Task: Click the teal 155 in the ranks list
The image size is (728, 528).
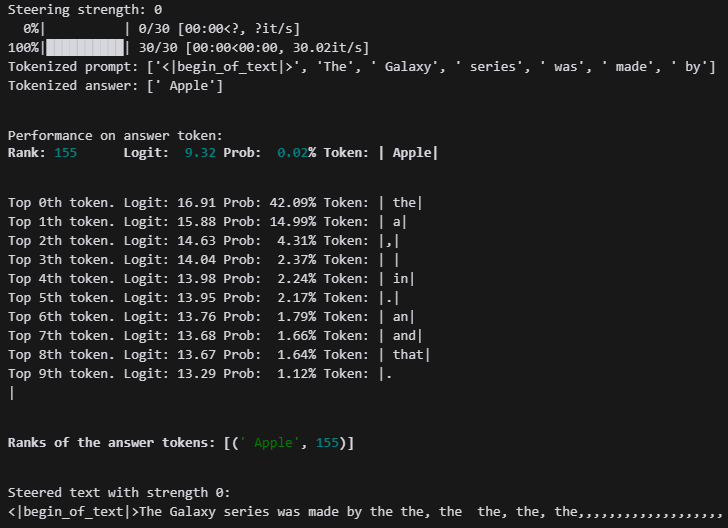Action: point(327,443)
